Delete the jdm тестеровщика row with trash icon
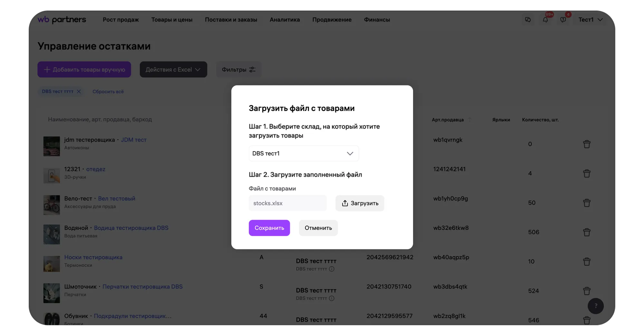This screenshot has width=644, height=336. [586, 144]
